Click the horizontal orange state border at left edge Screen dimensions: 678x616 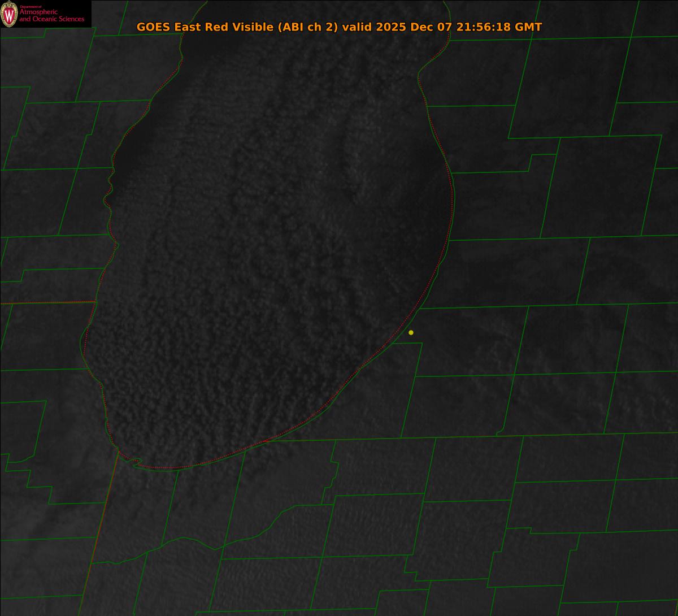[x=45, y=303]
